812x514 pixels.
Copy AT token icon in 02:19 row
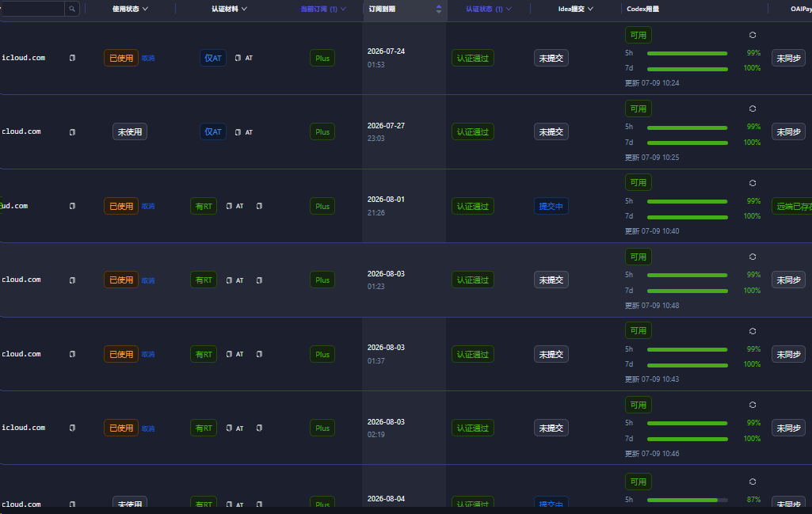[x=229, y=428]
